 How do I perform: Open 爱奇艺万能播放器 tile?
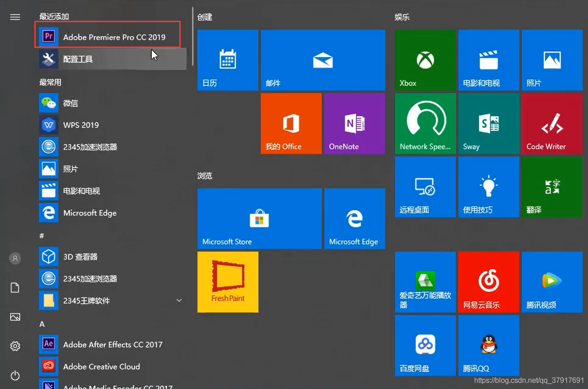(425, 282)
